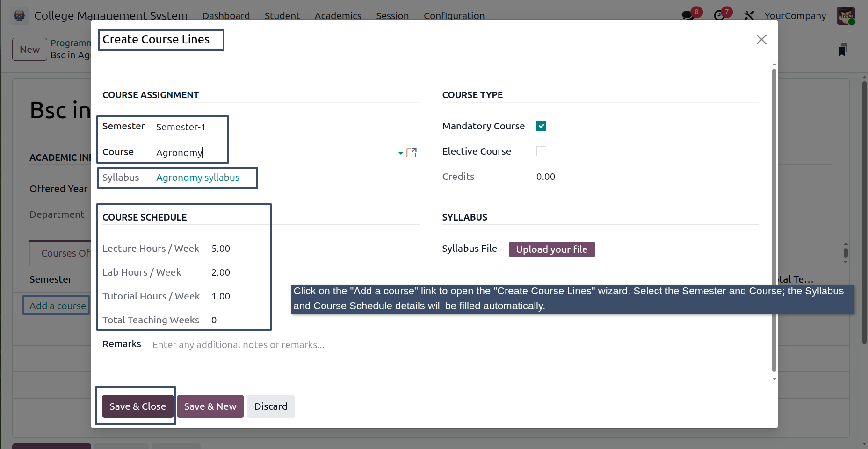Click the Total Teaching Weeks value 0
Image resolution: width=868 pixels, height=449 pixels.
click(214, 320)
